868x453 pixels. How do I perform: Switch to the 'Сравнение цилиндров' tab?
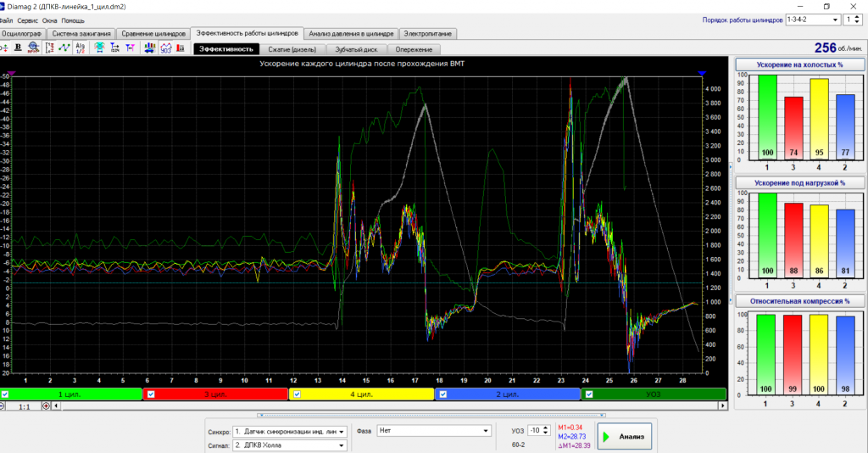(153, 34)
